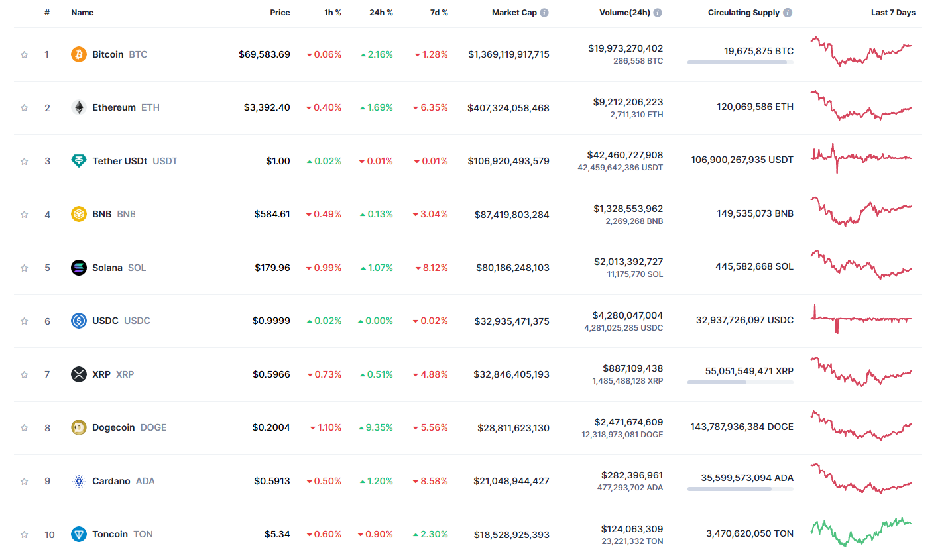Click the Bitcoin circulating supply progress bar
Viewport: 948px width, 560px height.
point(741,62)
